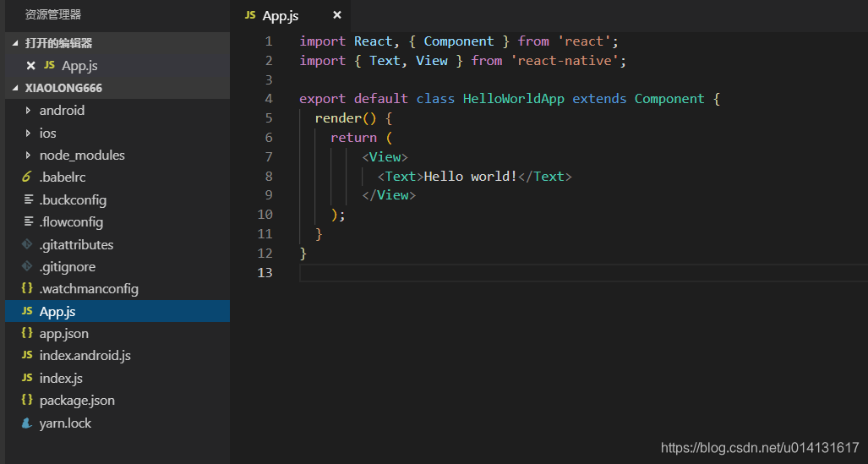The image size is (868, 464).
Task: Click the closing </View> tag
Action: [x=389, y=195]
